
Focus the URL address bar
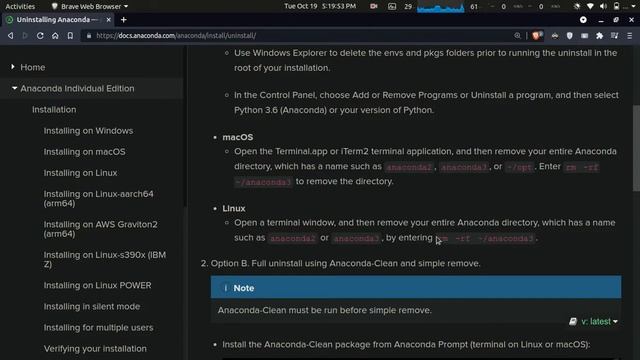pyautogui.click(x=302, y=36)
